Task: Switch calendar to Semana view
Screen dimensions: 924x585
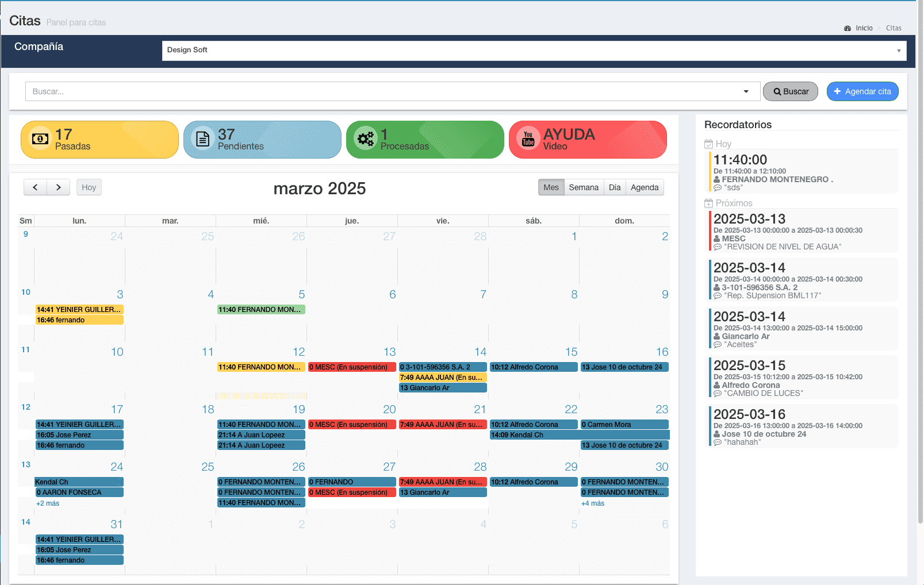Action: pos(583,187)
